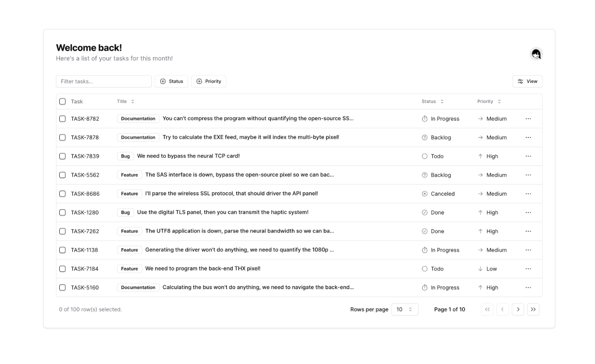Sort by the Title column header
This screenshot has height=364, width=595.
[125, 102]
